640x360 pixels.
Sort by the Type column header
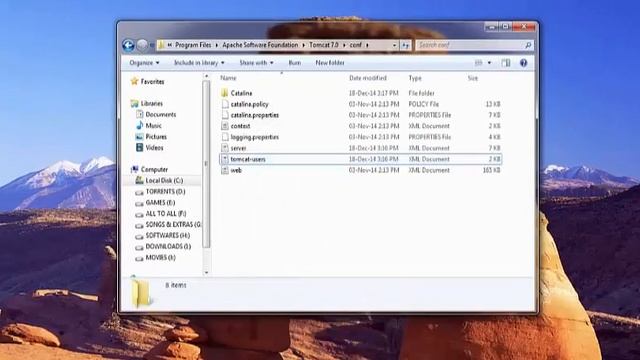415,78
